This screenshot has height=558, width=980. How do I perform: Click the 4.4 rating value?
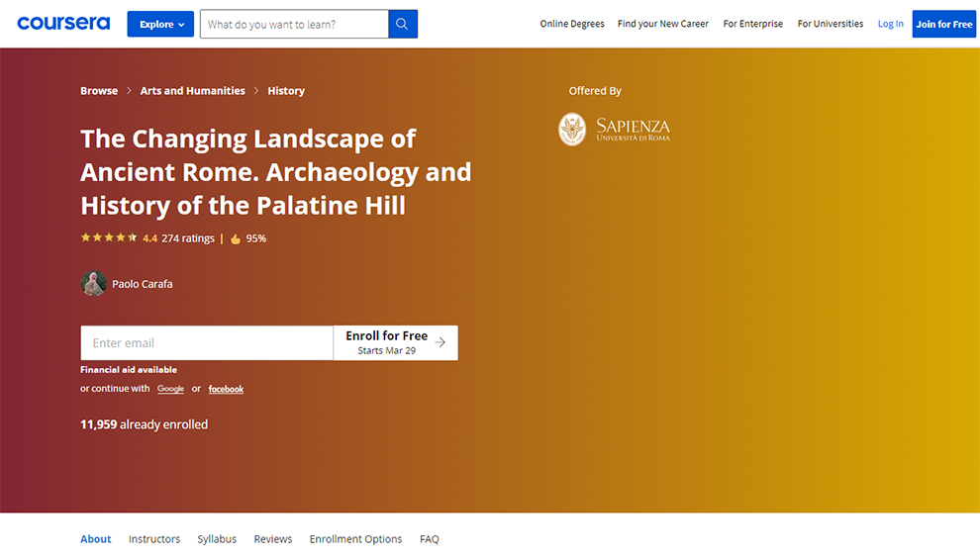(150, 238)
